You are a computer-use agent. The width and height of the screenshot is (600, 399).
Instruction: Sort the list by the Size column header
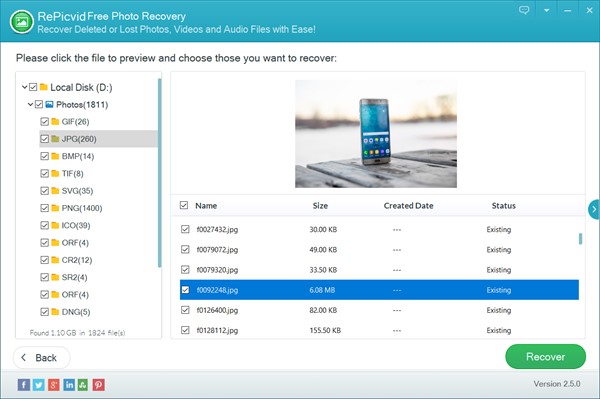320,205
